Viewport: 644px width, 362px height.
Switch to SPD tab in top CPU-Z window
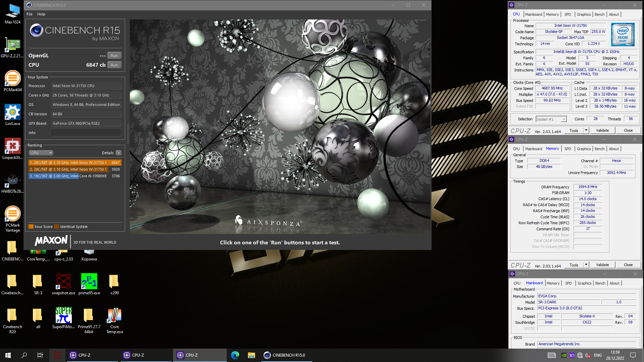(568, 14)
